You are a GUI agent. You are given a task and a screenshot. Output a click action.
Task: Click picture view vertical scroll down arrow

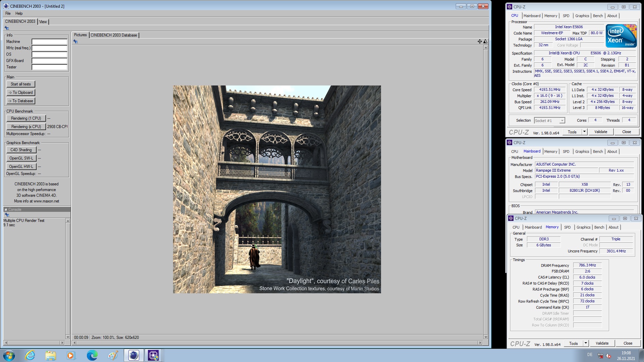point(486,337)
